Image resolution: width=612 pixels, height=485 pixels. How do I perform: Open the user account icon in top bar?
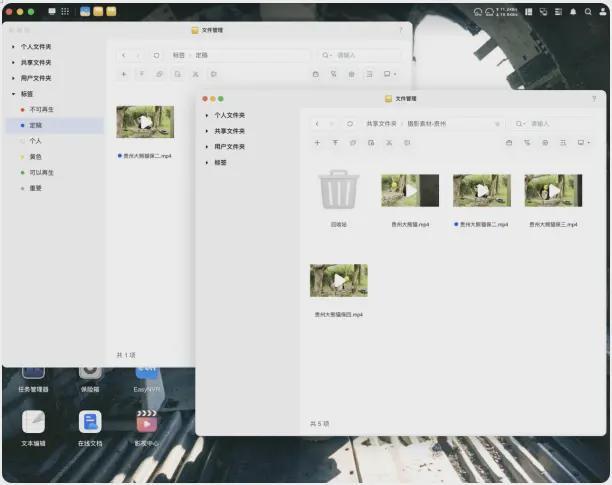pos(603,12)
